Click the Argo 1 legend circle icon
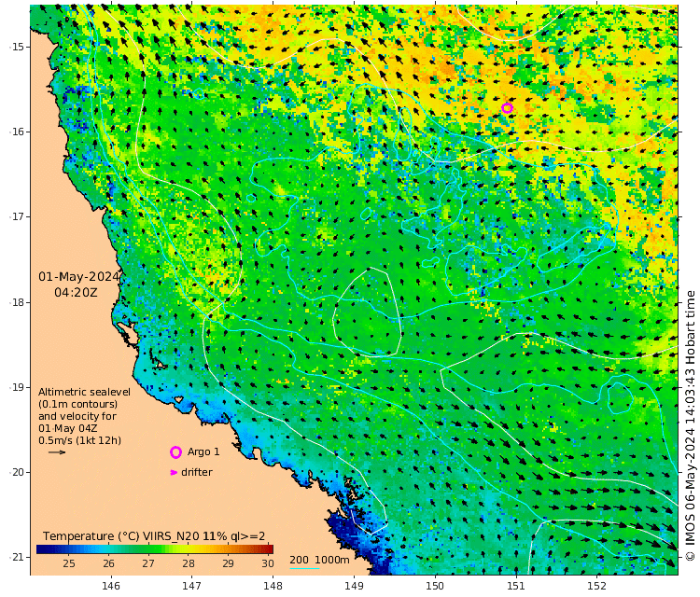700x597 pixels. click(175, 452)
